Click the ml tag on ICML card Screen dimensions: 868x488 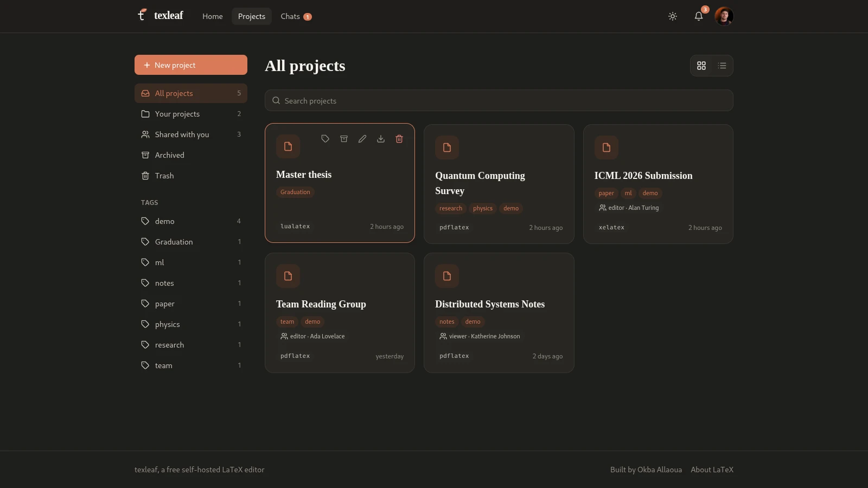click(x=628, y=193)
